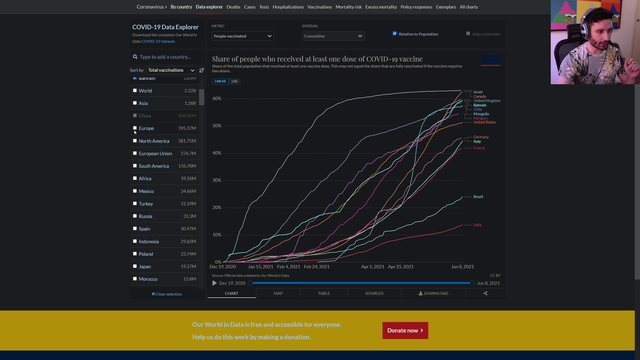The image size is (640, 360).
Task: Open the Policy responses nav item
Action: [x=416, y=7]
